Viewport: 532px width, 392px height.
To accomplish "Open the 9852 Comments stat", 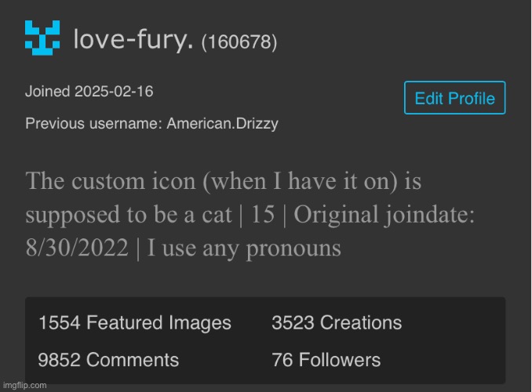I will 108,360.
